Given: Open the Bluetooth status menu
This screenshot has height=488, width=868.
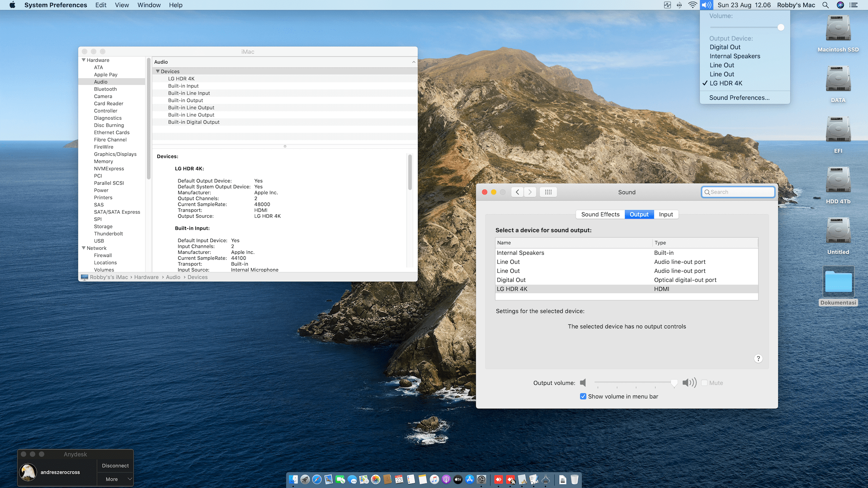Looking at the screenshot, I should click(x=679, y=5).
